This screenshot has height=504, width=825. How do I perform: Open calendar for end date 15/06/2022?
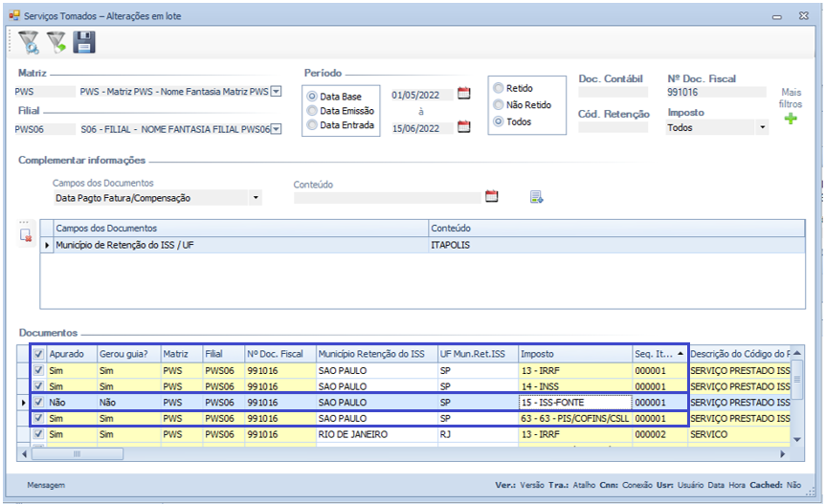point(464,127)
